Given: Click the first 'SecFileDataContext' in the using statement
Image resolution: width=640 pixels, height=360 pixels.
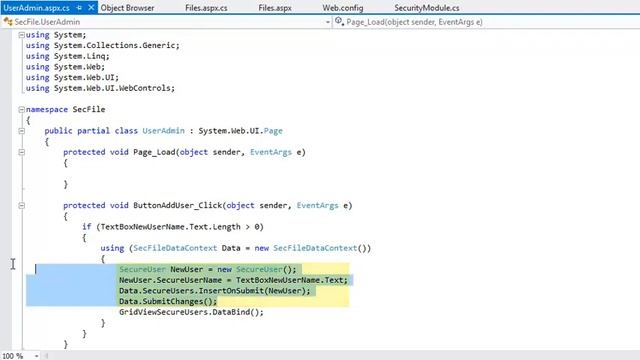Looking at the screenshot, I should 175,248.
